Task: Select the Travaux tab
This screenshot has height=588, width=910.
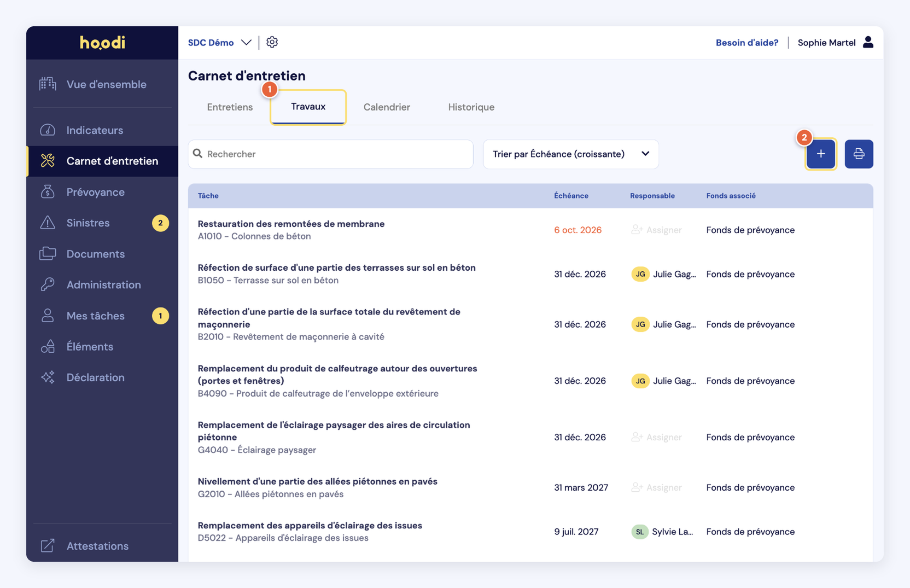Action: click(x=308, y=107)
